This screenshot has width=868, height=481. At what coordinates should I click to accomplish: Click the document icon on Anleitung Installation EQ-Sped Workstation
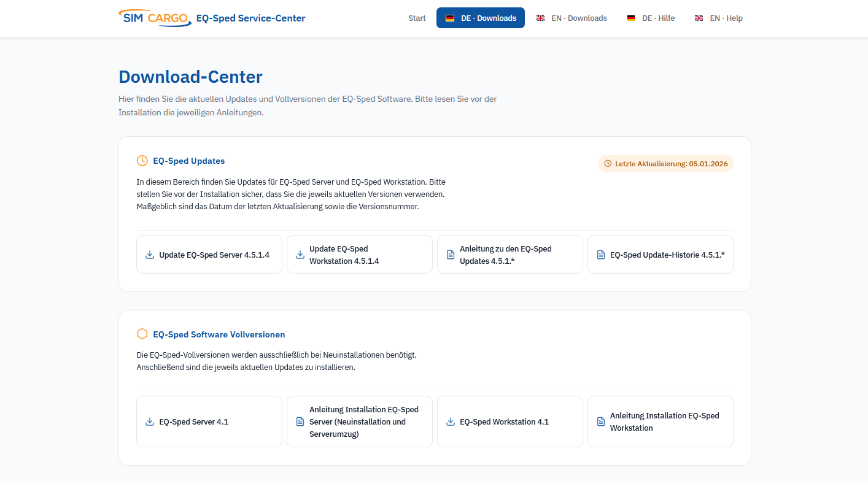[x=601, y=421]
